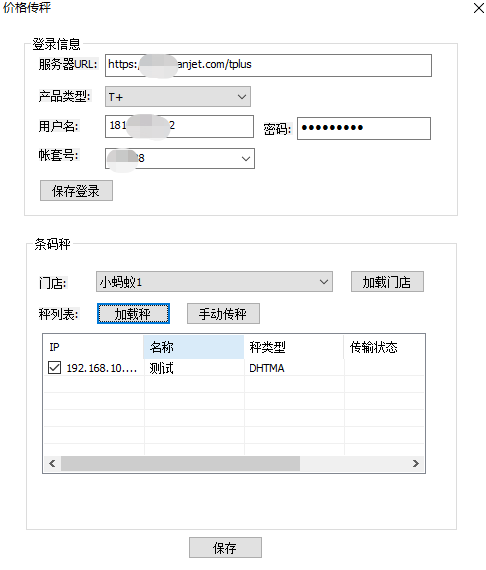Click the scale list right scroll arrow
Image resolution: width=486 pixels, height=570 pixels.
point(416,463)
